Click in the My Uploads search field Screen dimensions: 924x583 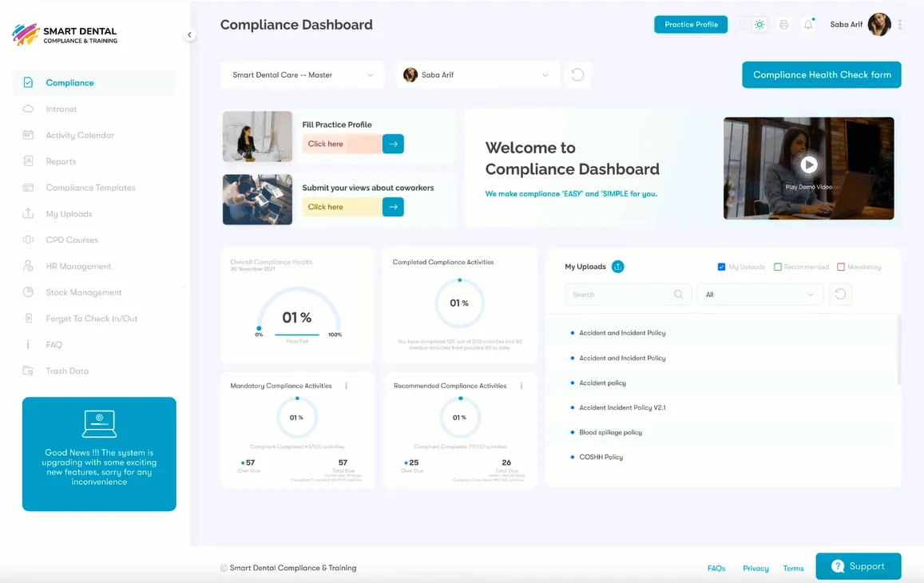628,294
